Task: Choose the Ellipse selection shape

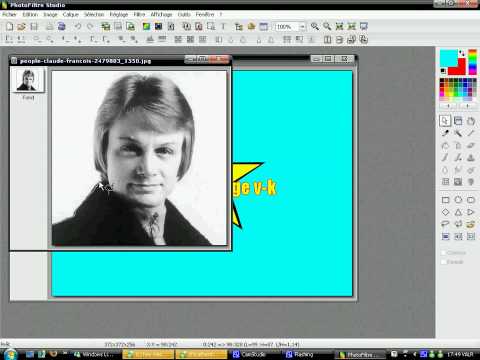Action: (458, 200)
